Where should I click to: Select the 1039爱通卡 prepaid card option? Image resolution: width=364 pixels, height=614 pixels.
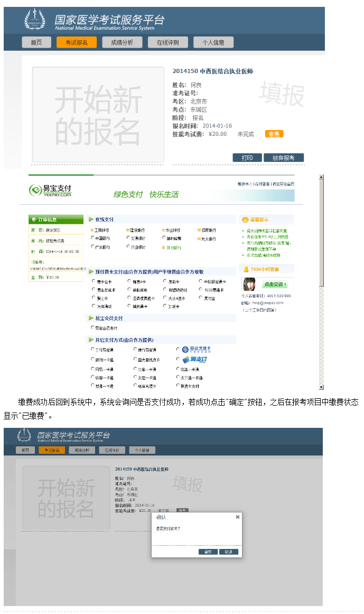pos(201,289)
